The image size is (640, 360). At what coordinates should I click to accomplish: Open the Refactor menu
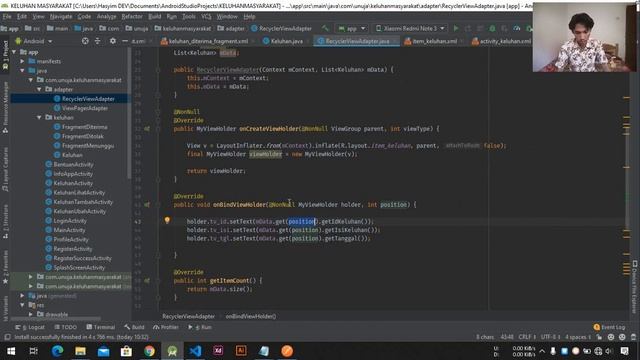[132, 16]
